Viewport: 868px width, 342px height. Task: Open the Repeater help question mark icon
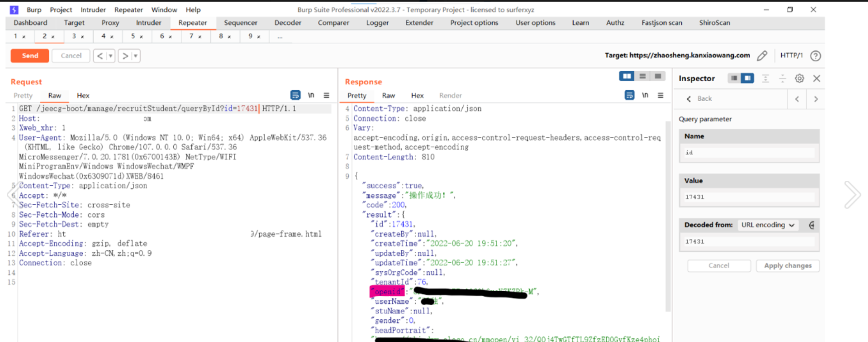point(815,55)
